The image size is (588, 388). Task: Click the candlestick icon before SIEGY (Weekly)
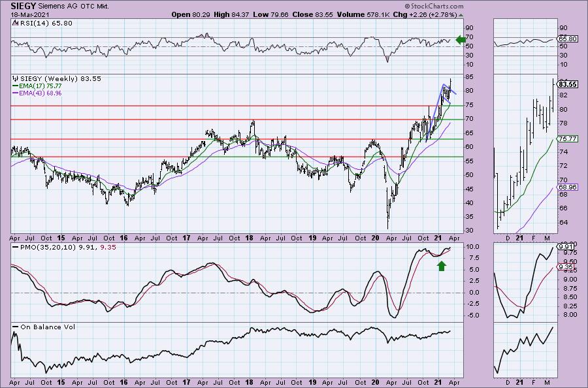click(16, 79)
